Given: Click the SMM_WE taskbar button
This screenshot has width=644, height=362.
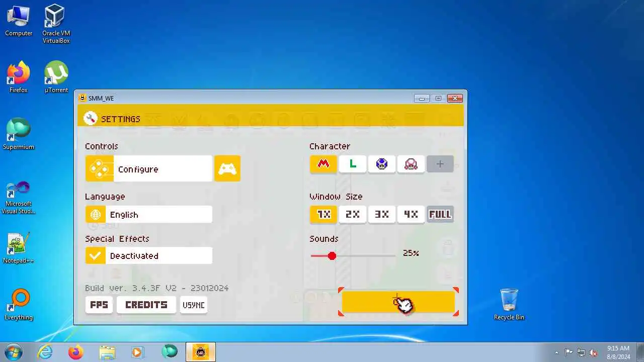Looking at the screenshot, I should (x=201, y=352).
